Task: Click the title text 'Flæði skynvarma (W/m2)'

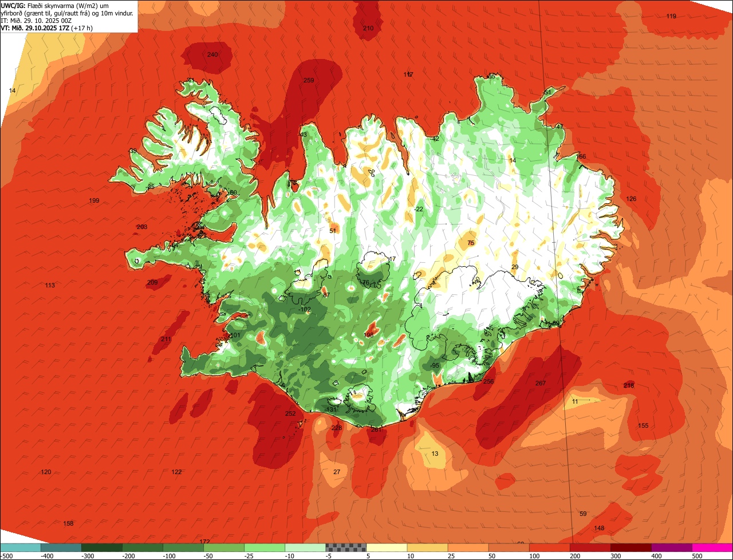Action: (x=63, y=6)
